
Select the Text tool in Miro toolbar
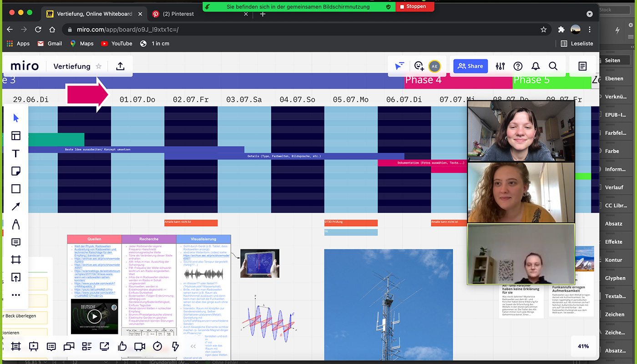tap(16, 153)
